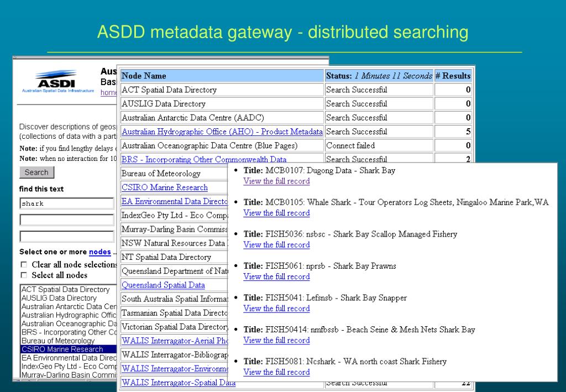Tick the 'Clear all node selections' checkbox
Image resolution: width=566 pixels, height=392 pixels.
click(x=24, y=265)
